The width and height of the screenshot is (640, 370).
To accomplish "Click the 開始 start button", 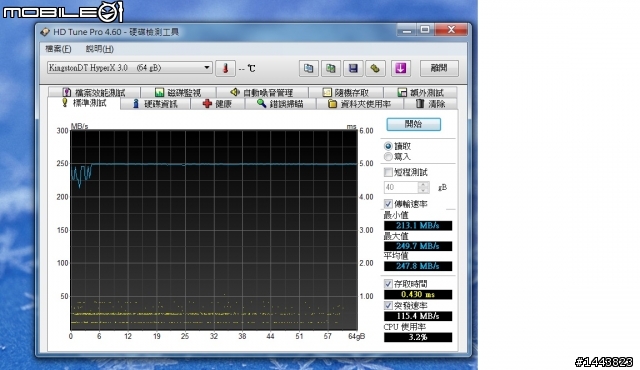I will [x=413, y=124].
